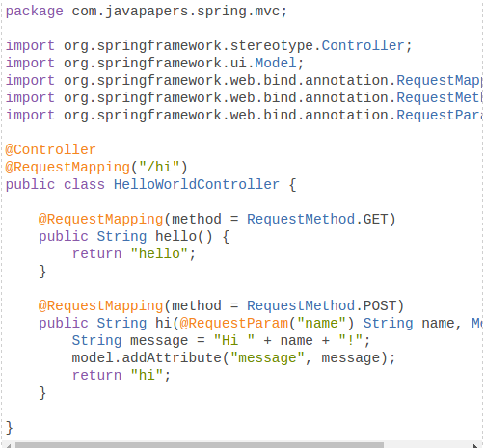Viewport: 485px width, 448px height.
Task: Click the "name" string in RequestParam
Action: click(321, 324)
